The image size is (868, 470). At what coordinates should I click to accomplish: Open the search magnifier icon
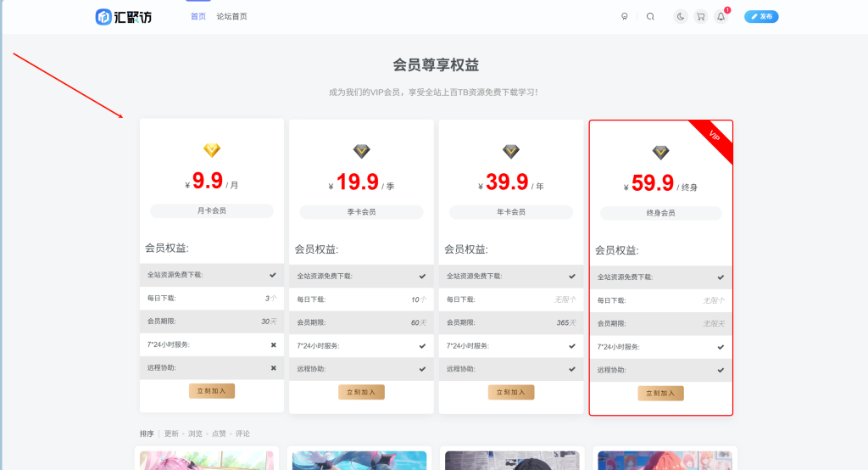650,17
